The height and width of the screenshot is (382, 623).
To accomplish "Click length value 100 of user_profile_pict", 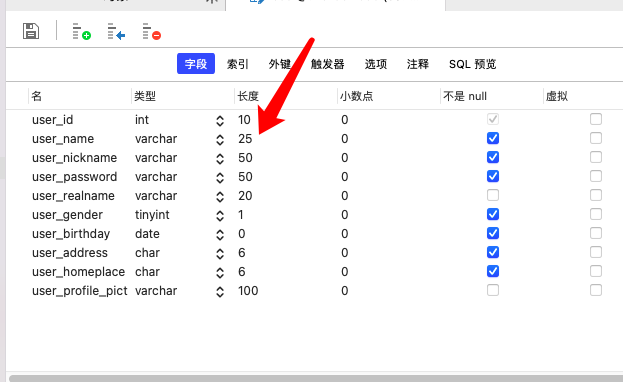I will (x=248, y=291).
